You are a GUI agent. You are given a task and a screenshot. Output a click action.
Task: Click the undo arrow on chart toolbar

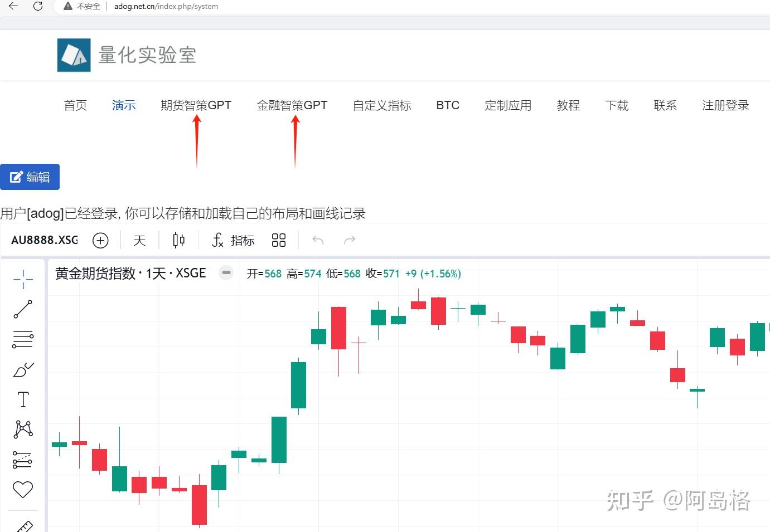[317, 240]
